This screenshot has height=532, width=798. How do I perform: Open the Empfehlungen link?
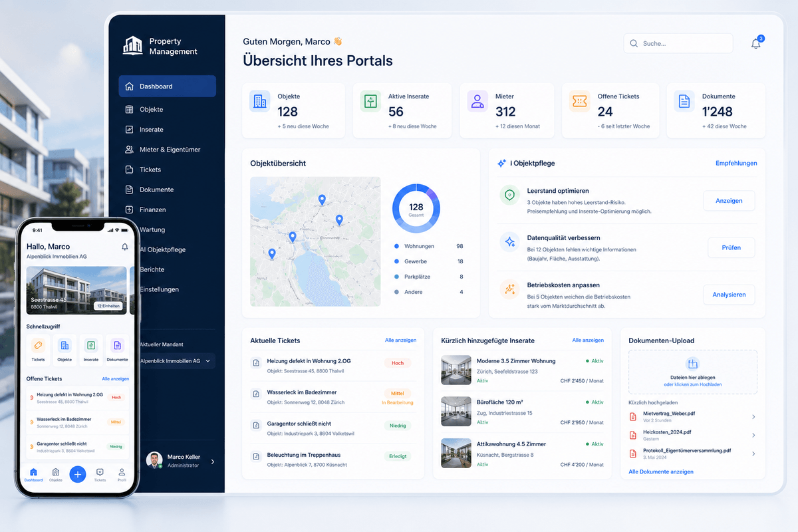[736, 163]
